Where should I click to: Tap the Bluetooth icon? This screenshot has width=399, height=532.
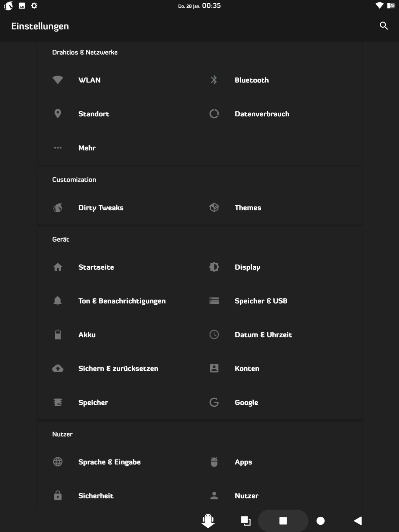(214, 80)
